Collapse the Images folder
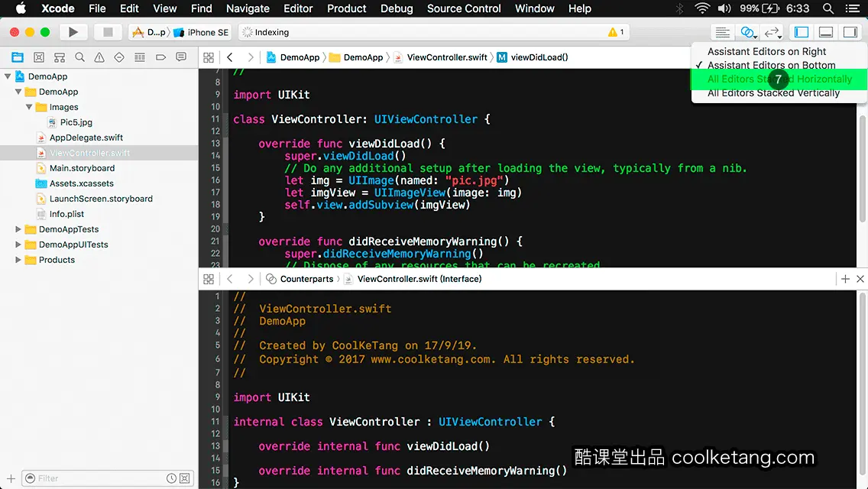 coord(29,107)
